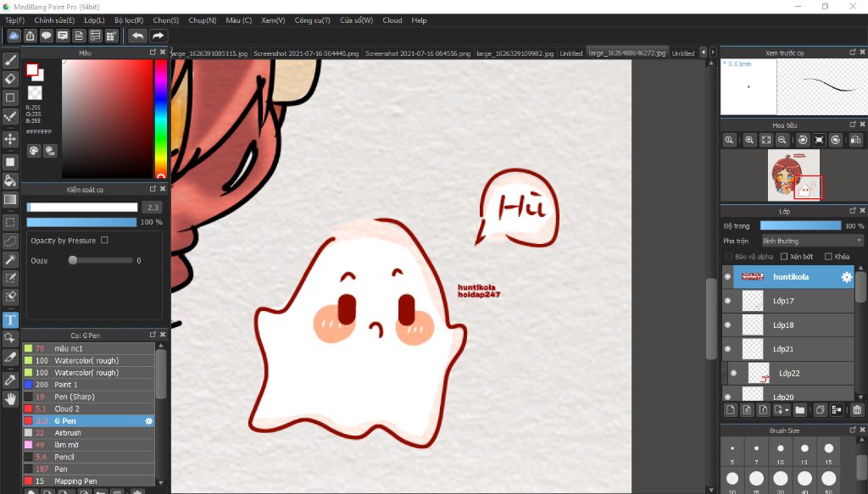The image size is (868, 494).
Task: Click the brush size value 2.3 field
Action: click(x=153, y=208)
